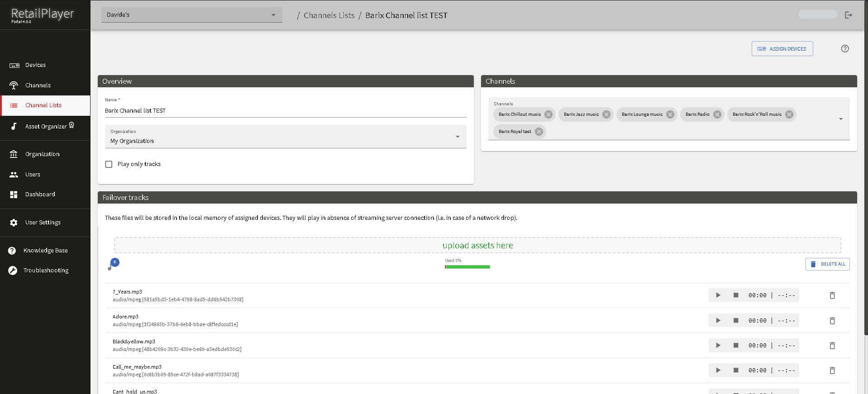Click the Delete All button

(x=827, y=264)
